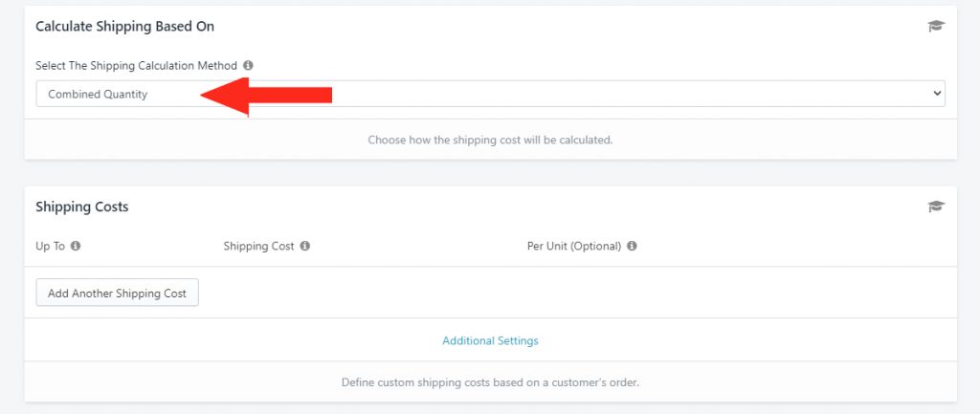Click the Calculate Shipping Based On heading
Image resolution: width=980 pixels, height=414 pixels.
tap(124, 26)
